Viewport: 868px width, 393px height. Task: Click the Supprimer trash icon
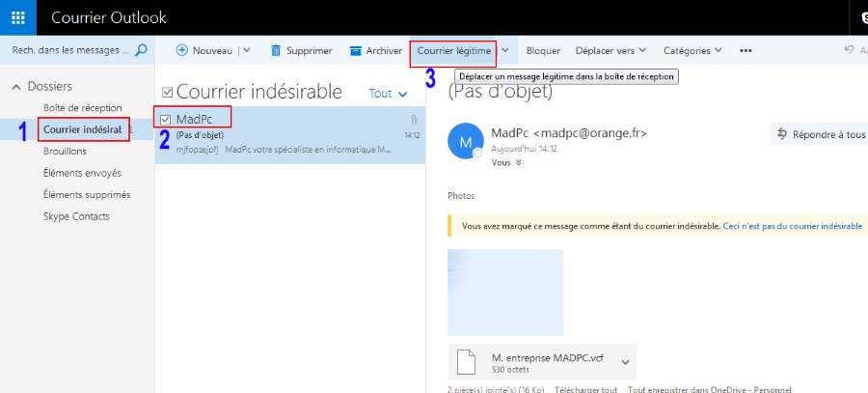coord(276,50)
